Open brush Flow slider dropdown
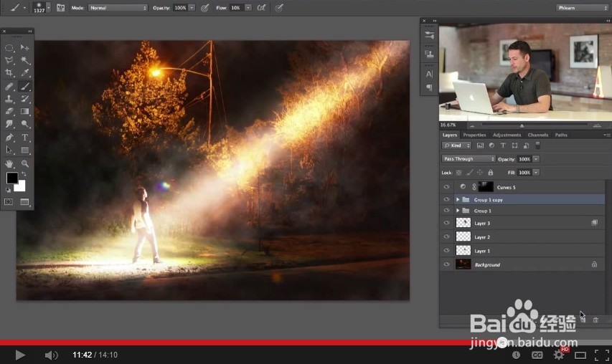 248,8
